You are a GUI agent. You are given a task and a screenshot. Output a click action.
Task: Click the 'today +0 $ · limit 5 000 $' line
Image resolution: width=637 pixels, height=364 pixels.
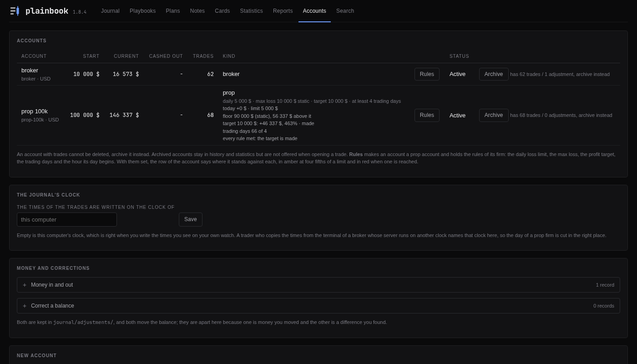[x=250, y=108]
